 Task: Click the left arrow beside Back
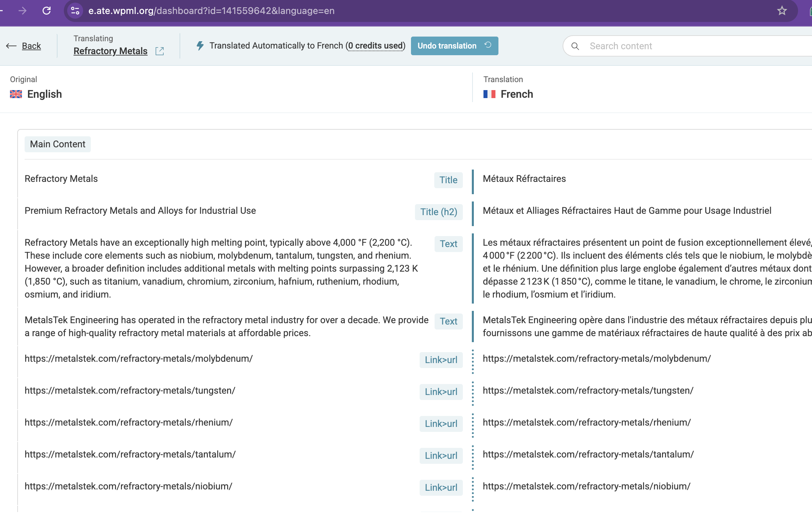click(11, 46)
